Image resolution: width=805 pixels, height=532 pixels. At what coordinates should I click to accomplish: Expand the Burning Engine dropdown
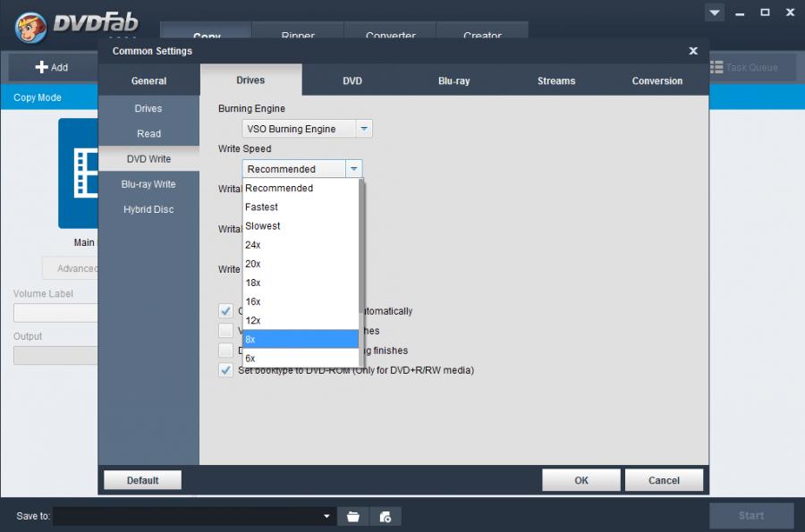pos(364,129)
